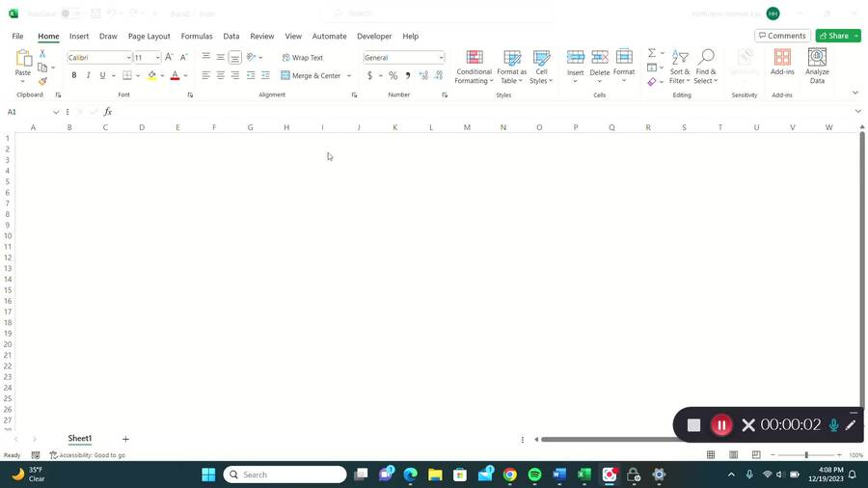This screenshot has width=868, height=488.
Task: Open Accessibility: Good to go status
Action: click(88, 455)
